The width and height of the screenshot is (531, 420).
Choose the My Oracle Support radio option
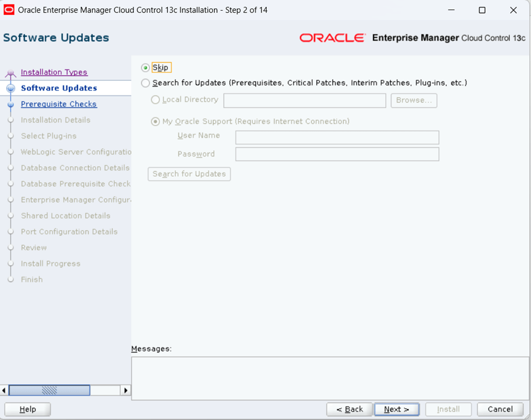point(155,122)
